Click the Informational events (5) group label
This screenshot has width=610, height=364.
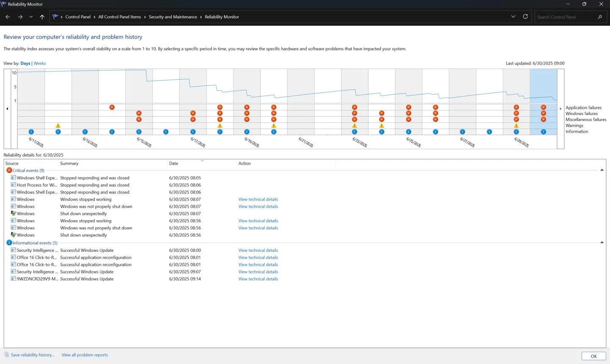(x=35, y=243)
